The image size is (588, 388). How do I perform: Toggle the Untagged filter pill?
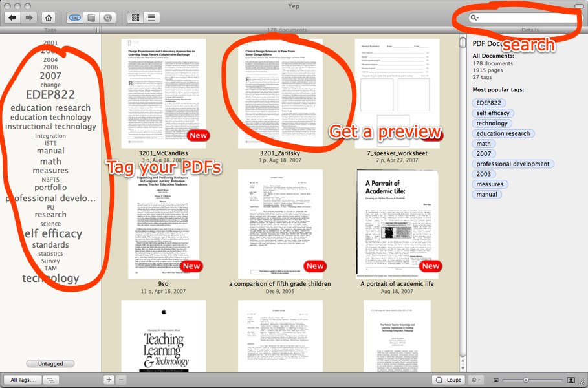[x=50, y=364]
